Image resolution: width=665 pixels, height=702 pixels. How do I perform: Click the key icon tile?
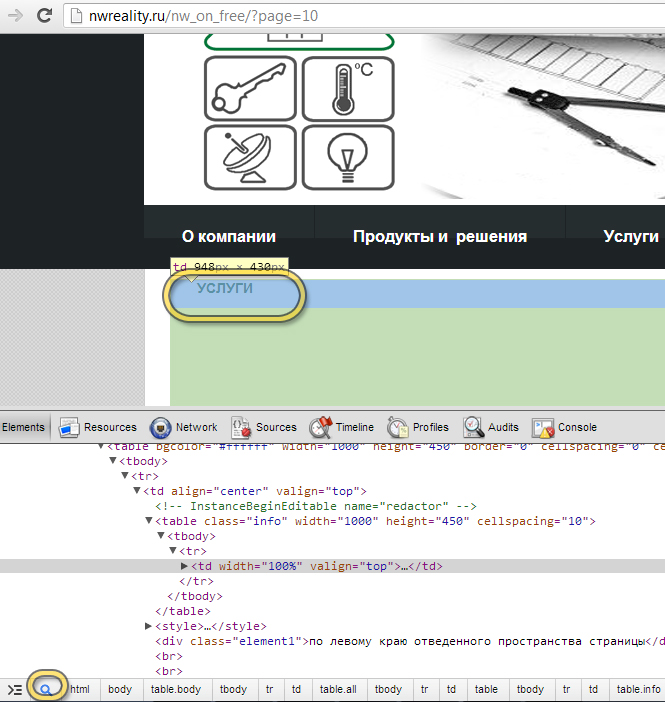click(250, 88)
